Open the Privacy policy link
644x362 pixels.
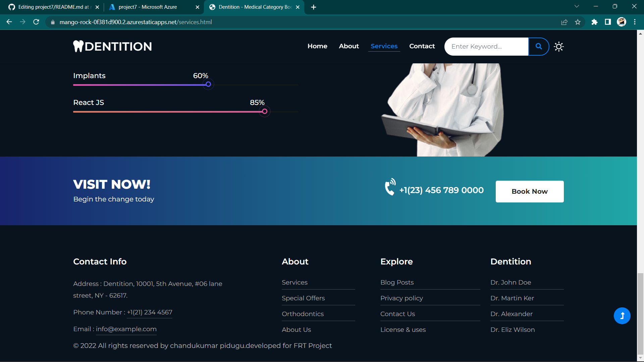point(401,298)
